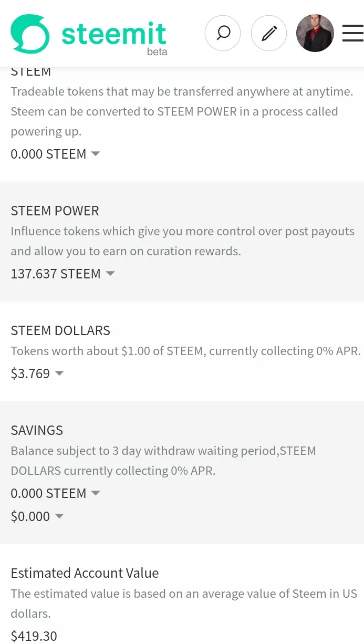The width and height of the screenshot is (364, 644).
Task: Open the $0.000 savings dollars dropdown
Action: click(37, 516)
